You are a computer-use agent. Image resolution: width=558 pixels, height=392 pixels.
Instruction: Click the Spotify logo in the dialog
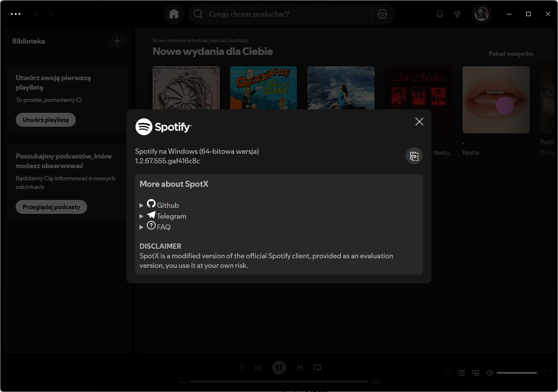pos(163,127)
